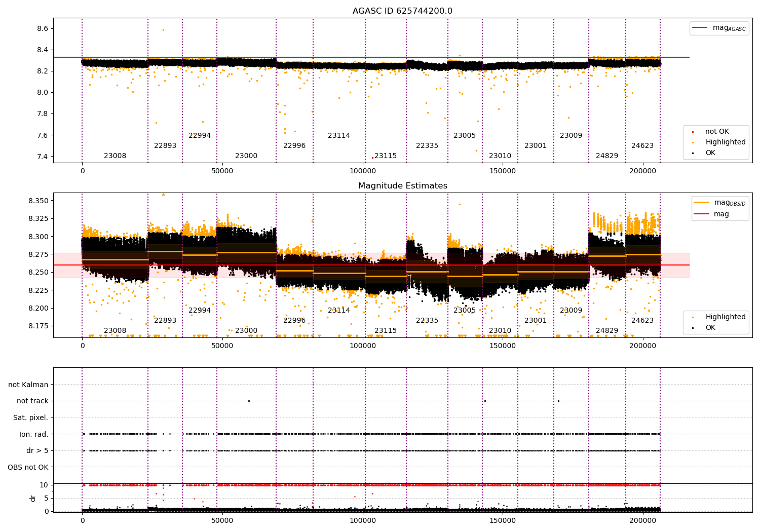The width and height of the screenshot is (760, 532).
Task: Click the 8.6 y-axis tick label in the top plot
Action: click(43, 29)
